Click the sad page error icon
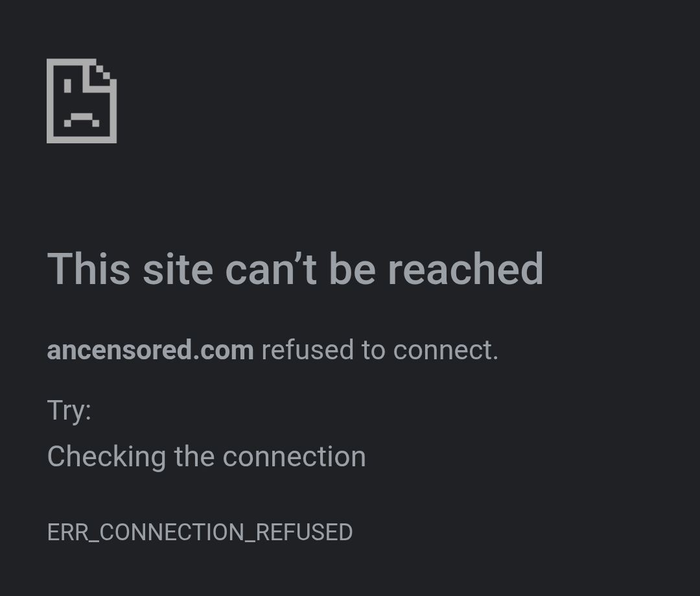Viewport: 700px width, 596px height. click(x=82, y=101)
